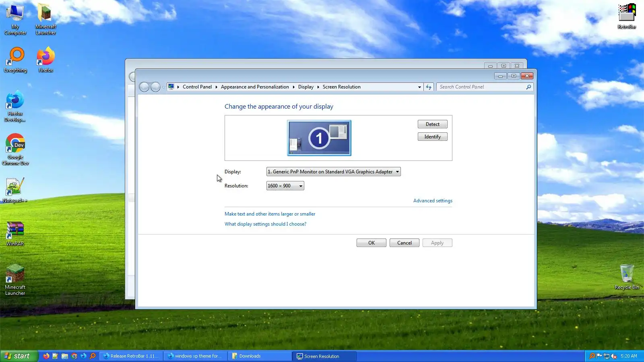Open the Action Center flag tray icon

coord(599,356)
